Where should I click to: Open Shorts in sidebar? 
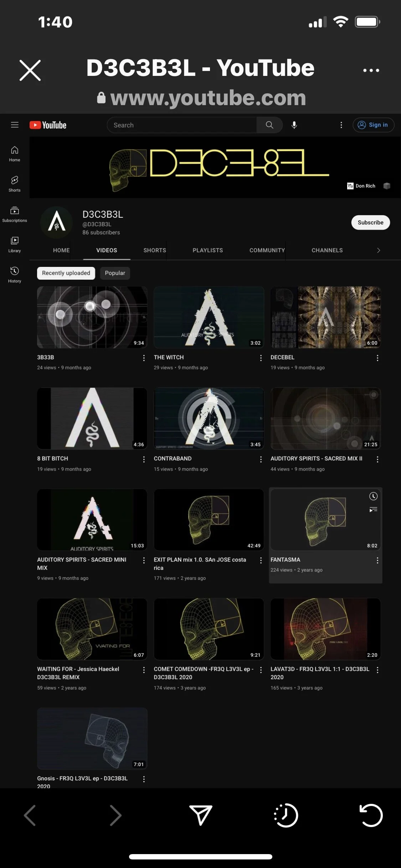point(15,184)
